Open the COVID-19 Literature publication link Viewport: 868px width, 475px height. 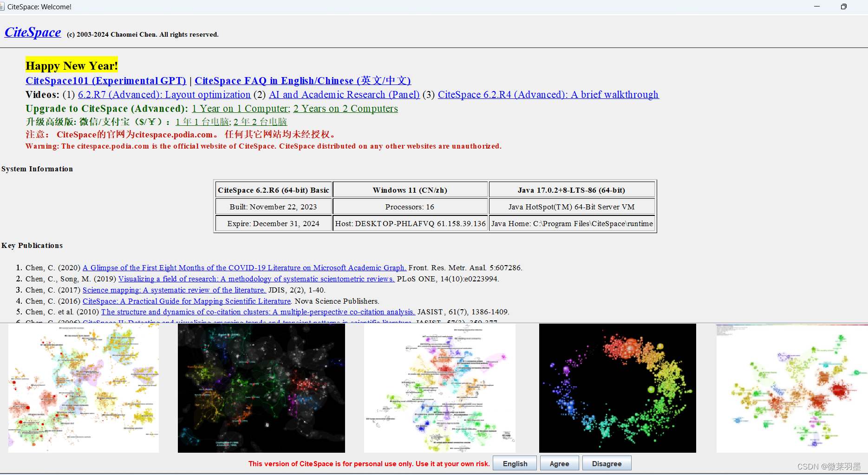[x=244, y=268]
